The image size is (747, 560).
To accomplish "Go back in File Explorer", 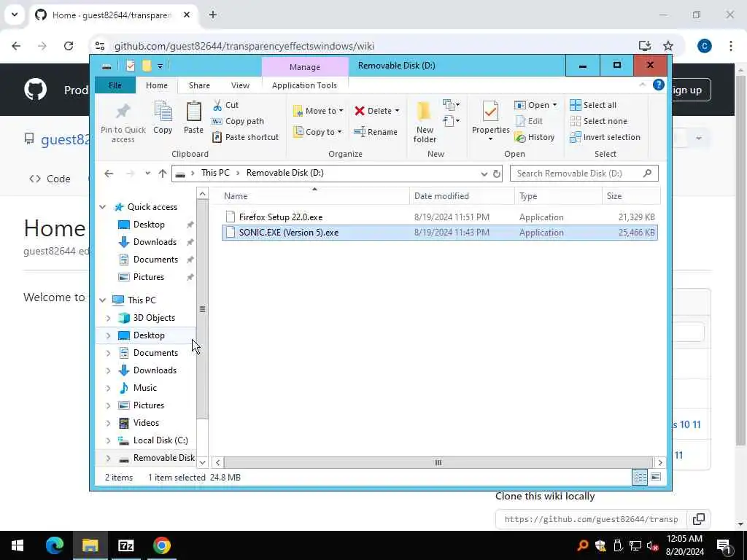I will point(109,174).
